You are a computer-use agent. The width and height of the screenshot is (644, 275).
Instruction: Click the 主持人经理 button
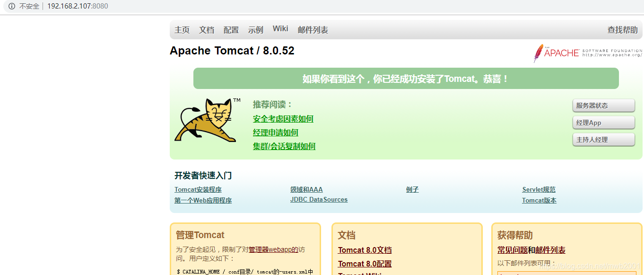pyautogui.click(x=604, y=140)
